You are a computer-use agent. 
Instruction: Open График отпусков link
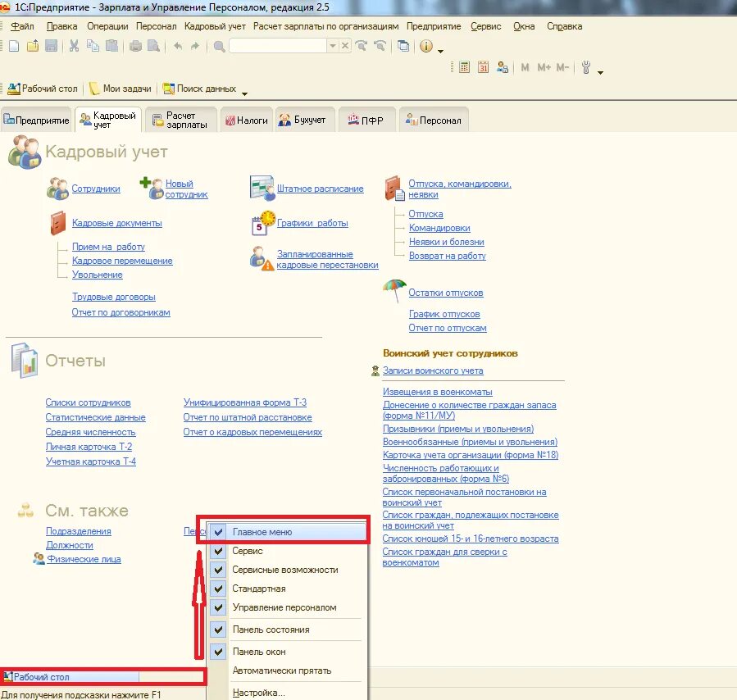444,314
